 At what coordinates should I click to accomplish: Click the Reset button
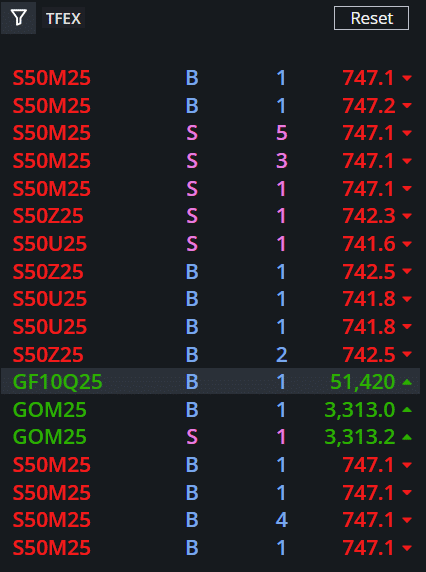click(371, 18)
